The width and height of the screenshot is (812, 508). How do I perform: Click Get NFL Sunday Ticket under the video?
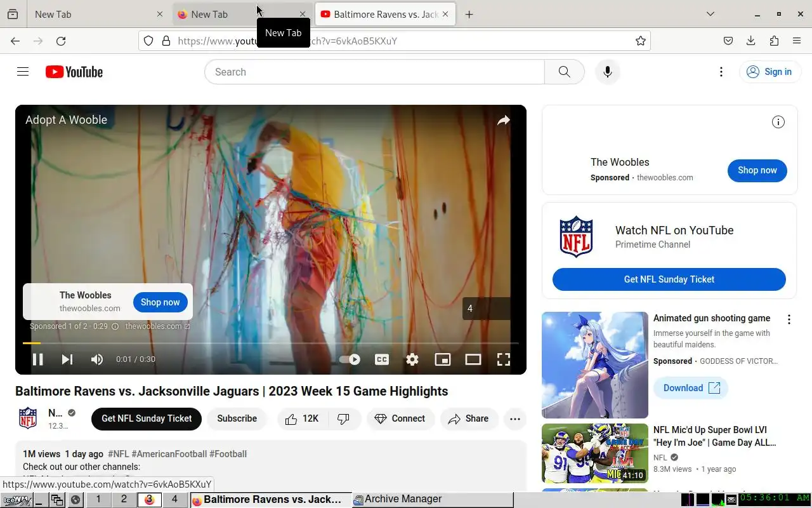point(147,418)
